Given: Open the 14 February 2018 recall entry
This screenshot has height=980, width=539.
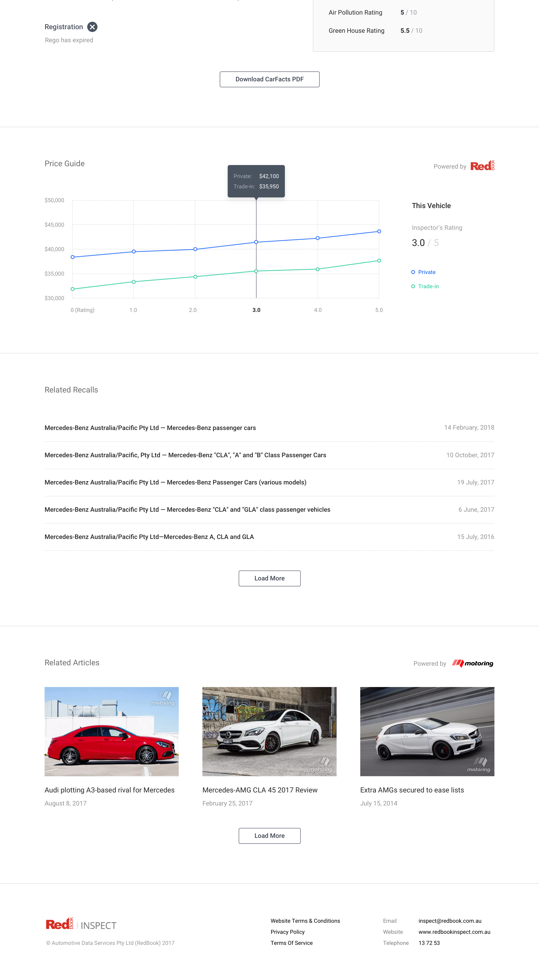Looking at the screenshot, I should point(150,428).
